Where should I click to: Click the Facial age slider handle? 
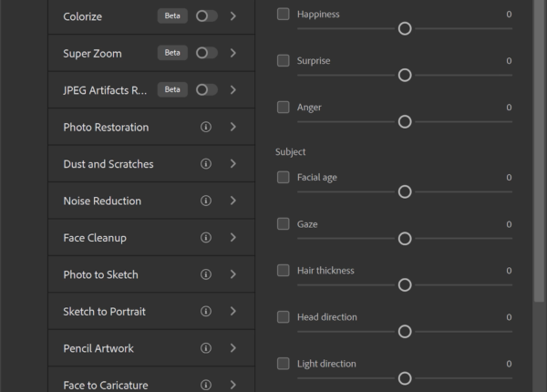pos(405,191)
